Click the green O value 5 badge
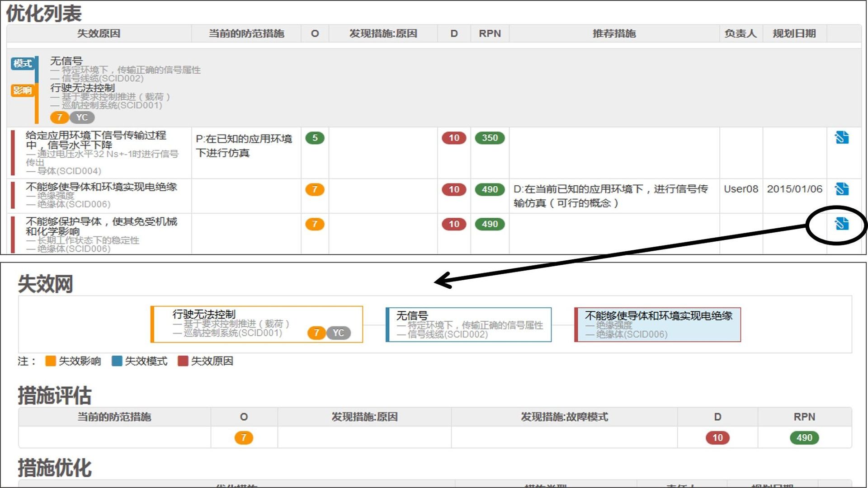Viewport: 868px width, 488px height. pos(315,138)
